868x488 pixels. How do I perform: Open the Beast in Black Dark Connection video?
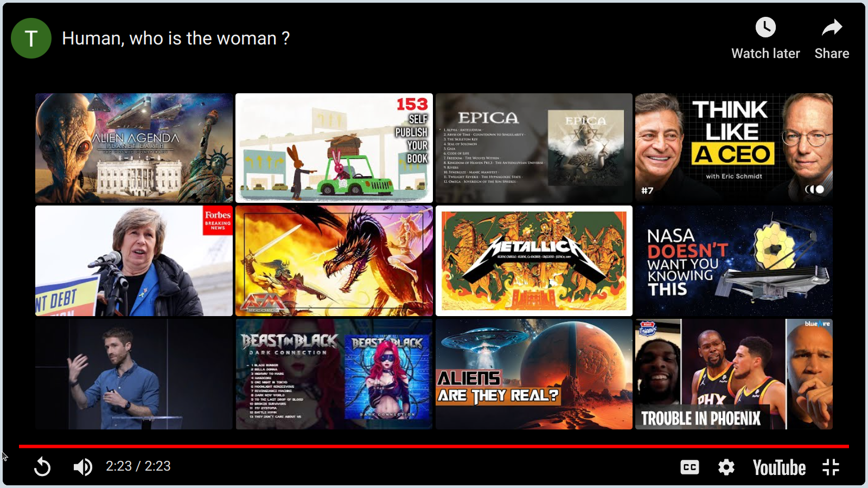pos(334,374)
